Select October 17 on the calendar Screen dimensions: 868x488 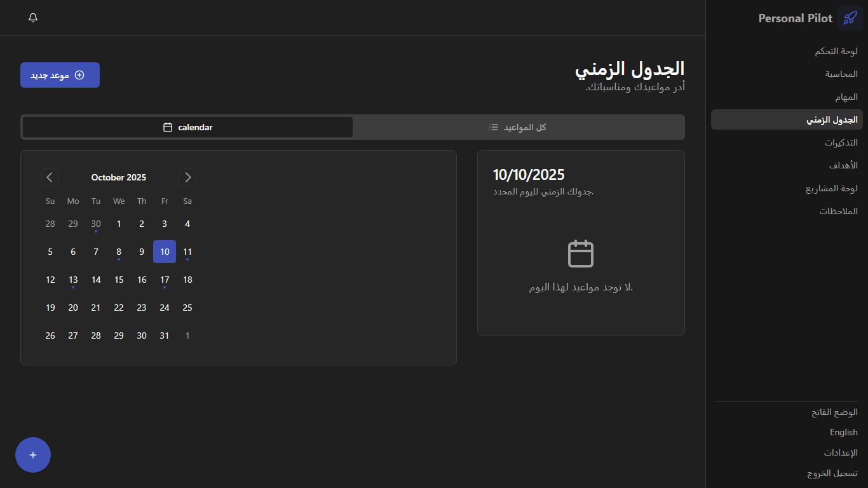click(165, 280)
